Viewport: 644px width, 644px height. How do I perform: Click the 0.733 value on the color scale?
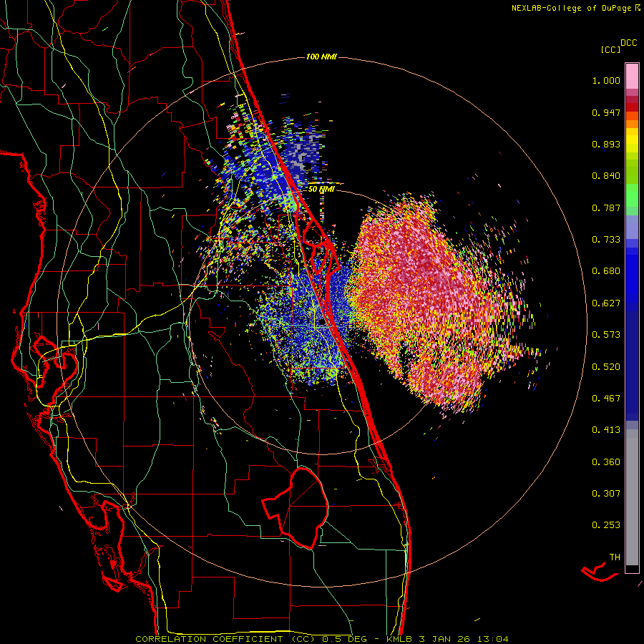tap(606, 240)
